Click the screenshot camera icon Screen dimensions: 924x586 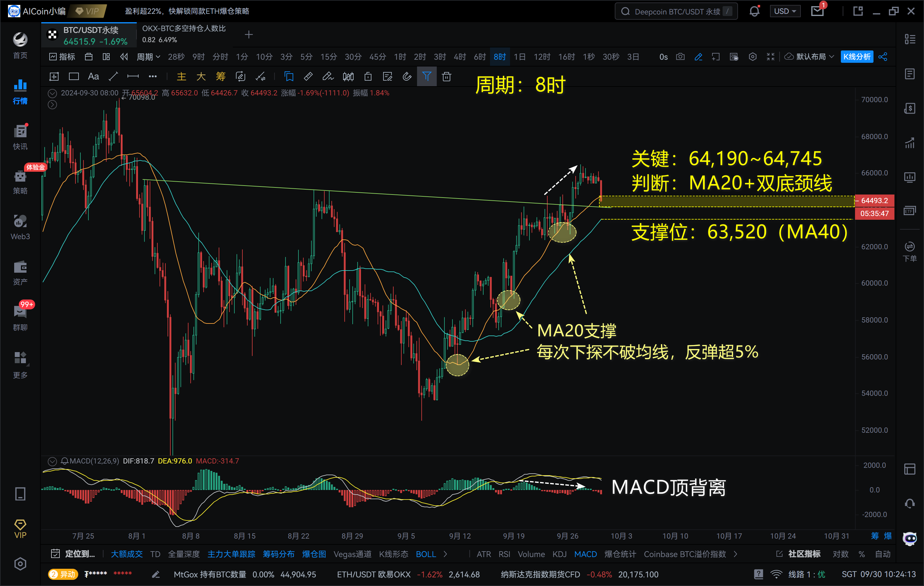tap(680, 57)
